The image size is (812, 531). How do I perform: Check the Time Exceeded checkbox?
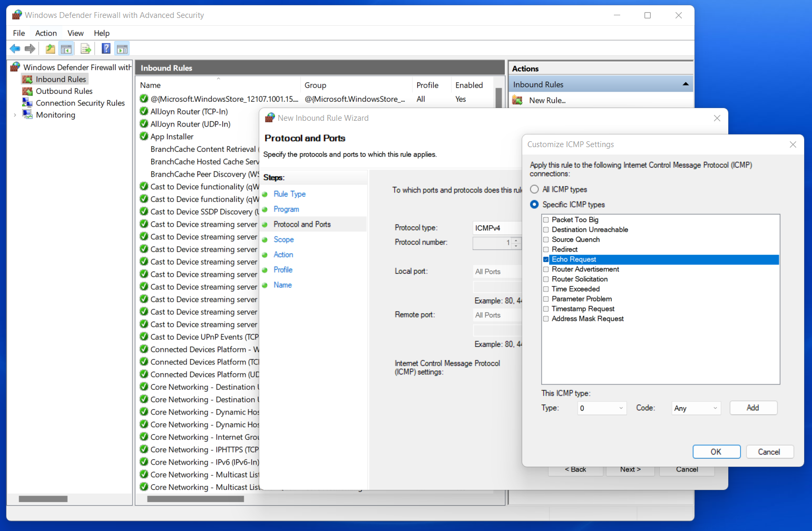click(x=546, y=289)
